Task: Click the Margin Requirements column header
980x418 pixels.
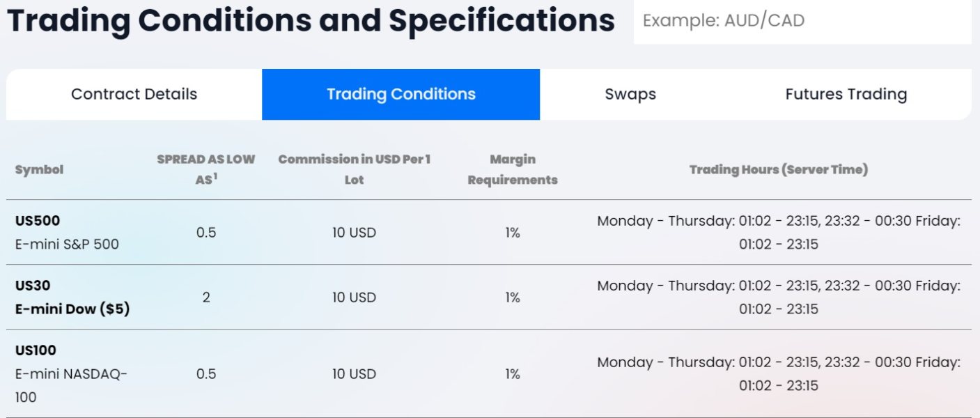Action: click(x=513, y=169)
